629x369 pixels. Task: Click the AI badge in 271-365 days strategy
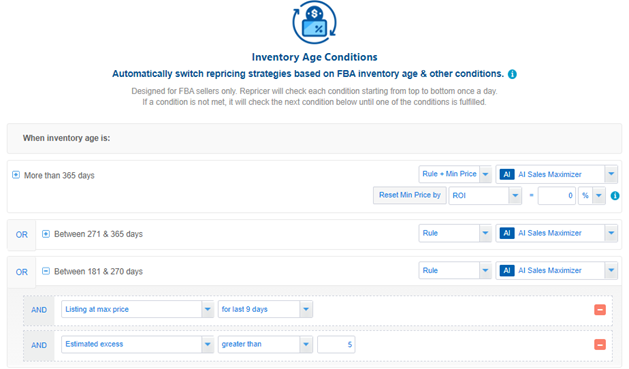pyautogui.click(x=507, y=233)
